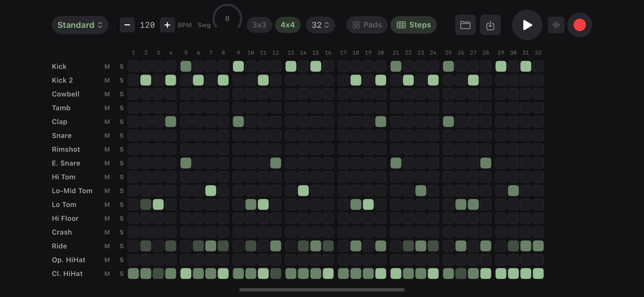The height and width of the screenshot is (297, 644).
Task: Select the Steps view tab
Action: (x=413, y=25)
